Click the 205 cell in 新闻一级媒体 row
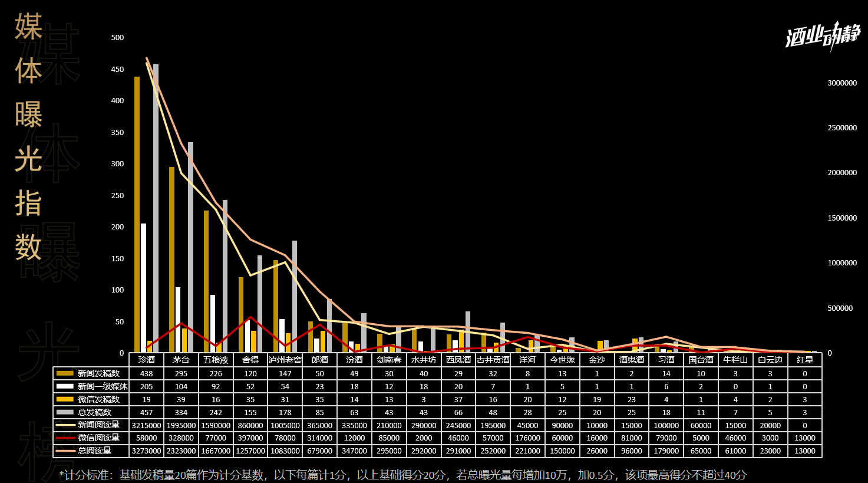The height and width of the screenshot is (483, 868). point(147,386)
